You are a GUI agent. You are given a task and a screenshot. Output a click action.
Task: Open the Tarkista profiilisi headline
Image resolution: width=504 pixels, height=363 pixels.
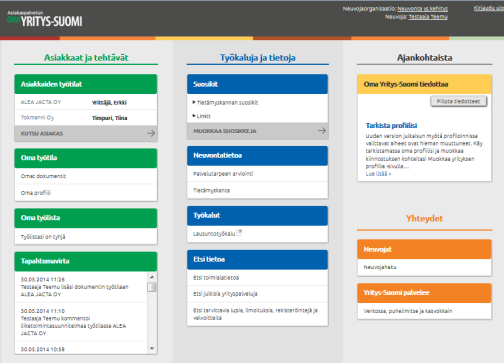(x=391, y=125)
